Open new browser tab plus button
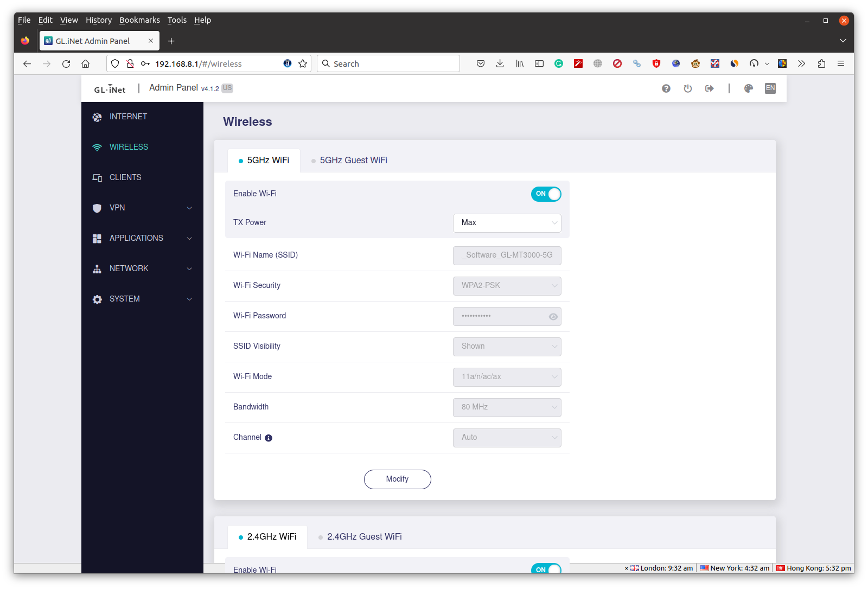Image resolution: width=868 pixels, height=589 pixels. point(171,41)
